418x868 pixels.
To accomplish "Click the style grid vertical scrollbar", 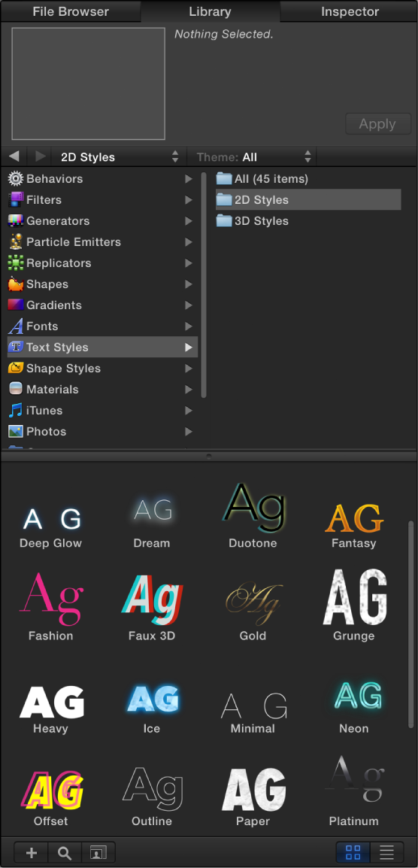I will (x=410, y=624).
